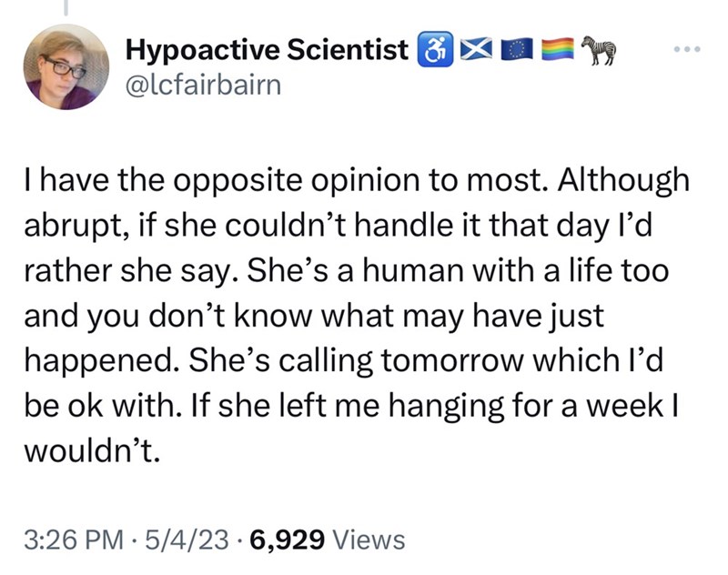Click the word "Although" in first line

(623, 180)
